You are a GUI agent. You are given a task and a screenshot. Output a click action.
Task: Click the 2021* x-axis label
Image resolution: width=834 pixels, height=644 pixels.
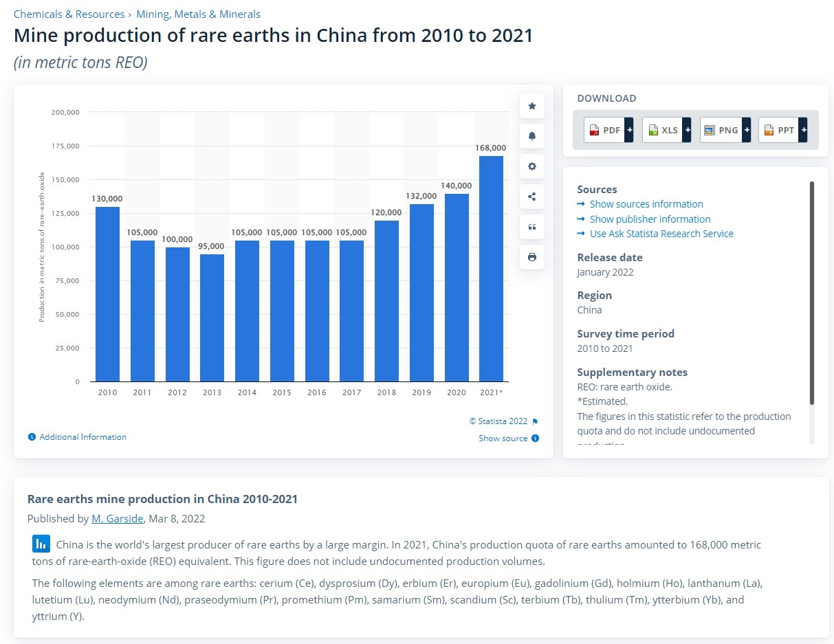pyautogui.click(x=492, y=392)
